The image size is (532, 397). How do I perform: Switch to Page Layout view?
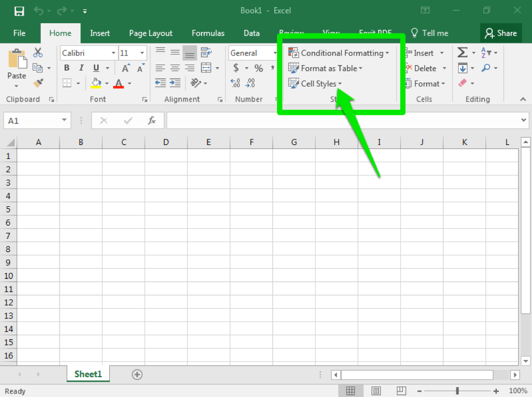pos(376,391)
